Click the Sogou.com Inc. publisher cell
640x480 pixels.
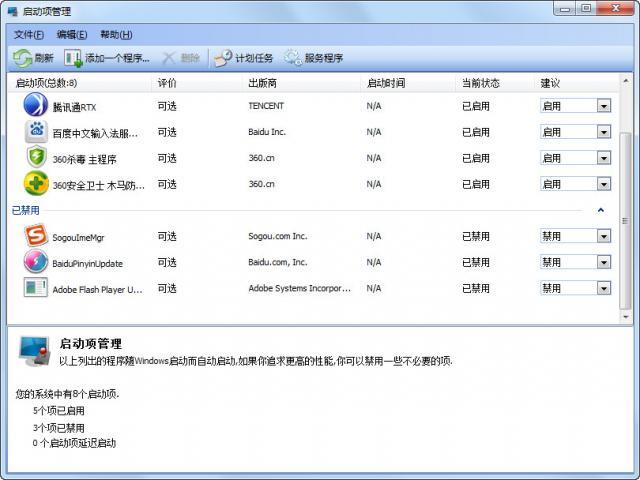click(x=278, y=236)
